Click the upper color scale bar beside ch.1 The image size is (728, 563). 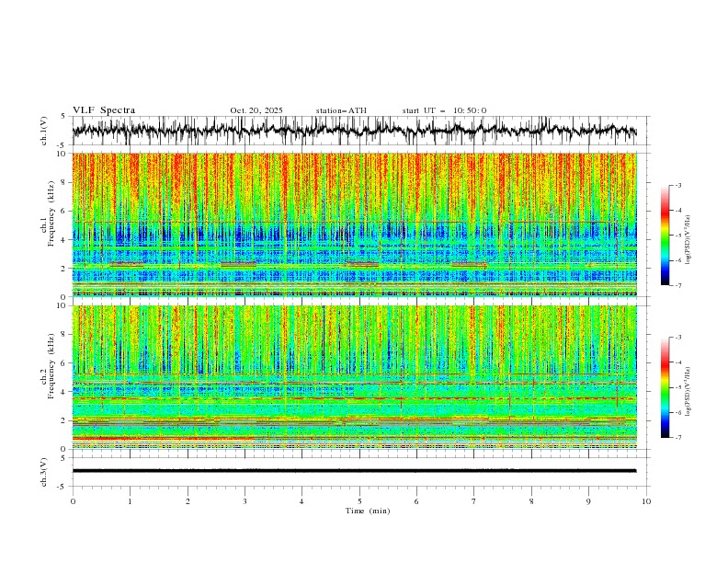pos(665,236)
